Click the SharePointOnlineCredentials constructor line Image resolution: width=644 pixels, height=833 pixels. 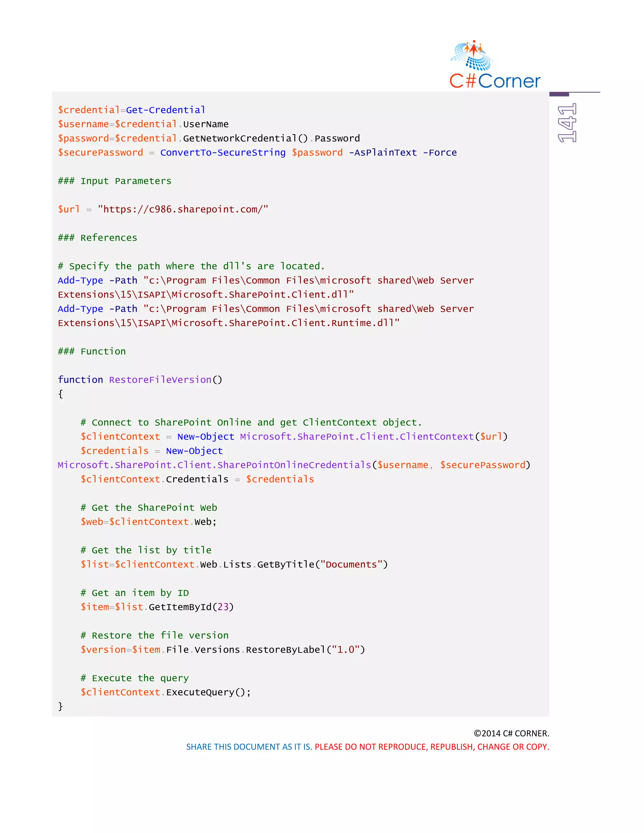tap(294, 465)
